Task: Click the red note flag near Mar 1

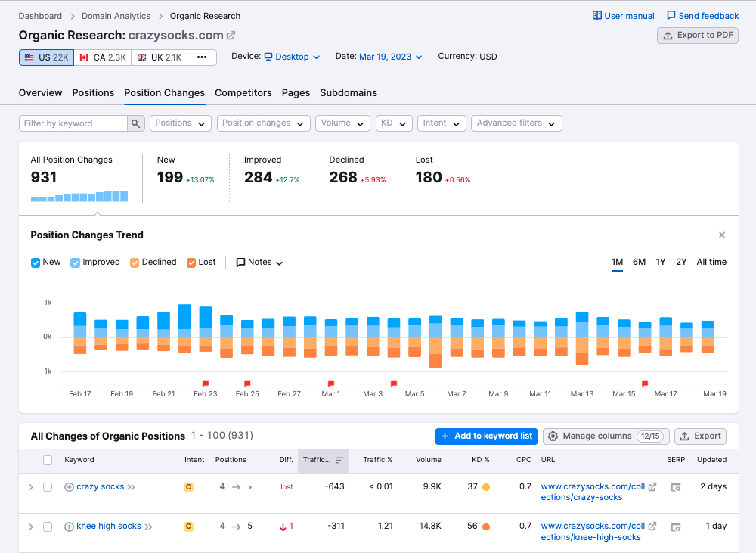Action: coord(331,383)
